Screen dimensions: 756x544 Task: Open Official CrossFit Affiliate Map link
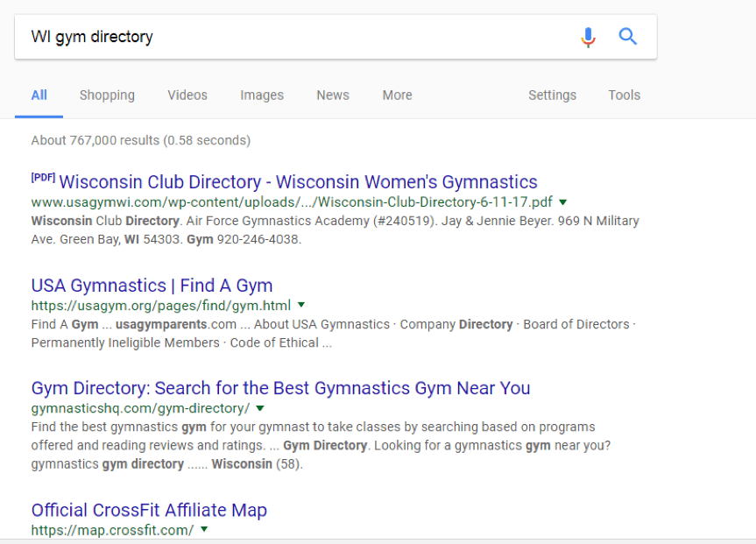point(149,510)
